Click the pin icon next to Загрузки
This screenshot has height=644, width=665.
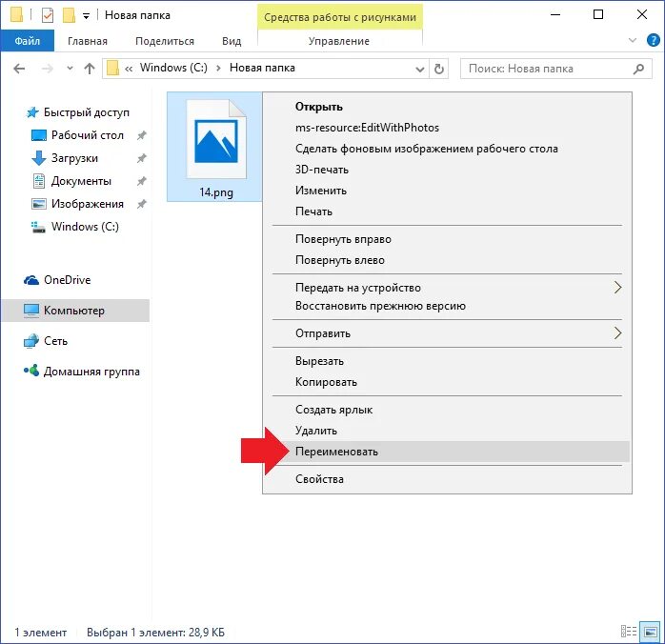click(141, 158)
